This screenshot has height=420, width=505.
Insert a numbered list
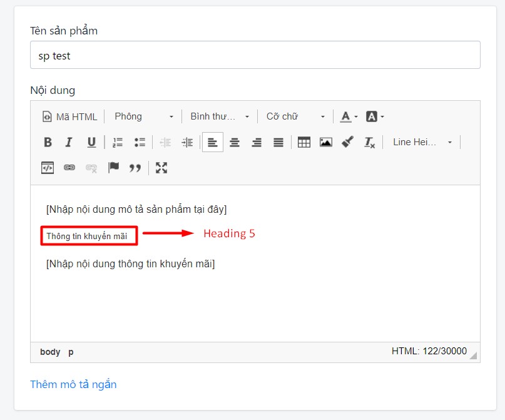pos(118,142)
